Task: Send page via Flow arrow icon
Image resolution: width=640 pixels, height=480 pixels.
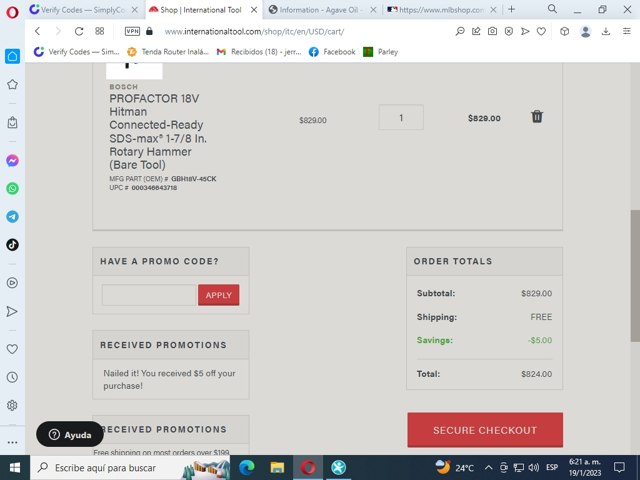Action: [x=525, y=31]
